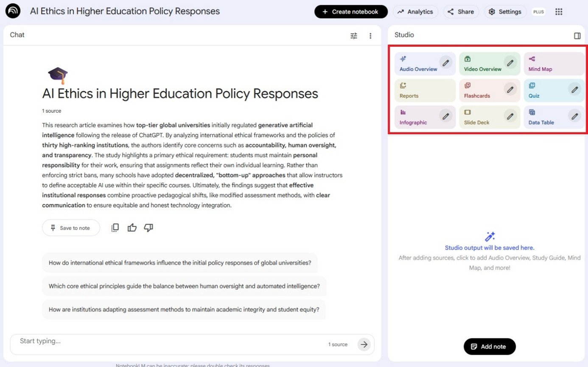The height and width of the screenshot is (367, 588).
Task: Customize Audio Overview with its pencil icon
Action: (x=445, y=63)
